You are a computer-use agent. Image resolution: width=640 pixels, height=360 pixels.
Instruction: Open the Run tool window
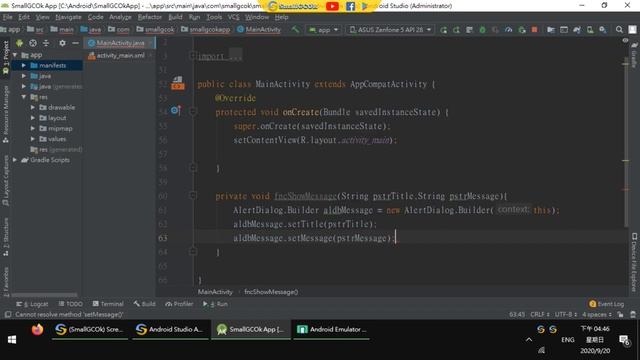point(215,304)
